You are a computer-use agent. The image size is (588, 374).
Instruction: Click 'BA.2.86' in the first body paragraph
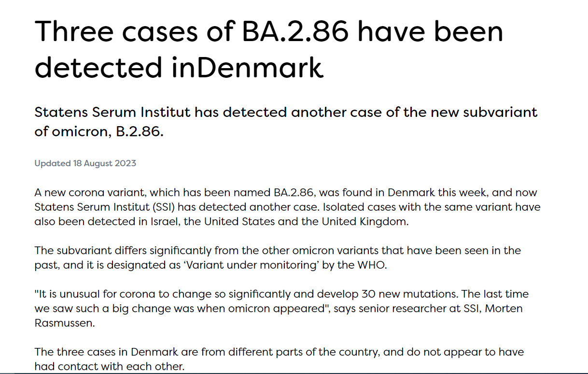tap(291, 193)
